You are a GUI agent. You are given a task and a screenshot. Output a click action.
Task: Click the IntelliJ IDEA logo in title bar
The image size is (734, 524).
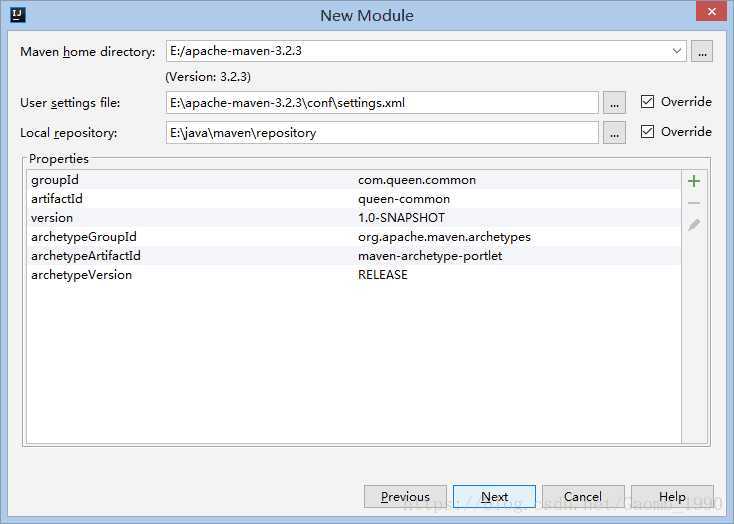(x=18, y=15)
